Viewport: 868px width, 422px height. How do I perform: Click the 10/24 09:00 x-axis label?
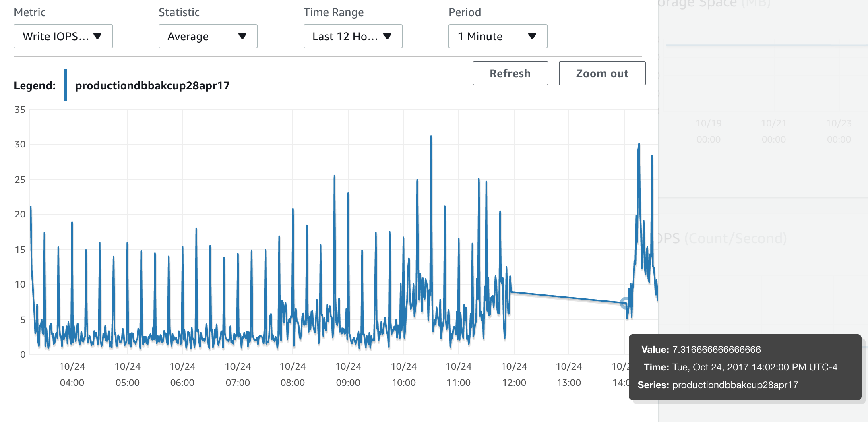click(x=348, y=374)
